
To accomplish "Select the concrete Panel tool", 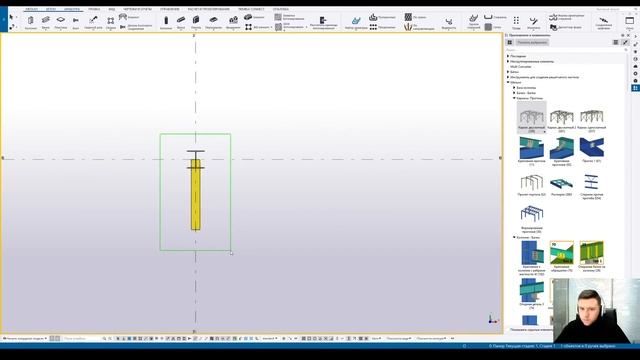I will point(196,22).
